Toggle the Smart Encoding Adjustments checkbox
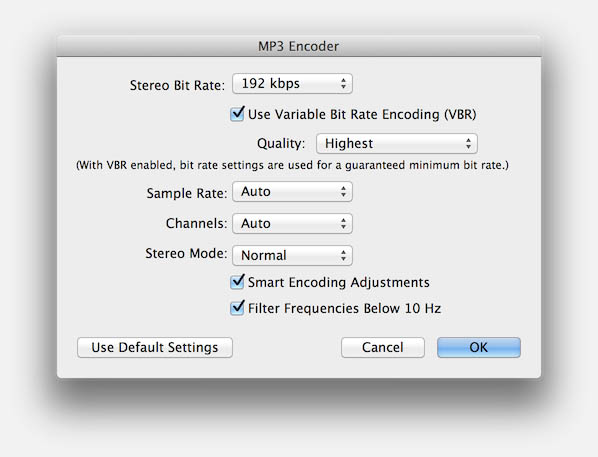 (x=237, y=282)
